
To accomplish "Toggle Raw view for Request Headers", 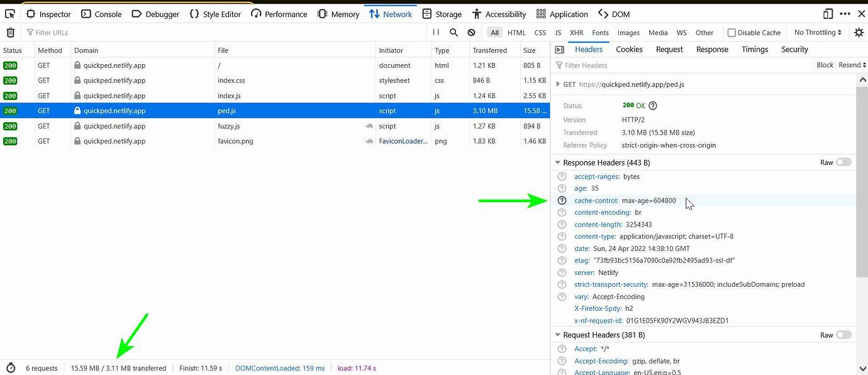I will (x=843, y=335).
